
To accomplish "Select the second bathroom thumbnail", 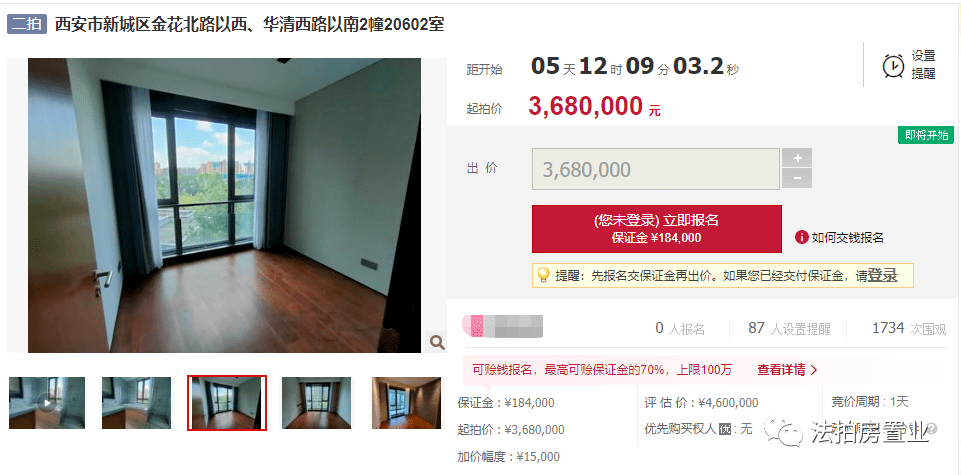I will (x=136, y=403).
